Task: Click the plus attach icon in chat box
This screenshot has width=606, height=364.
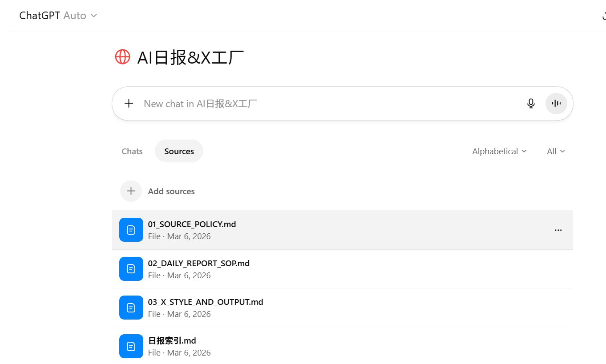Action: [x=129, y=104]
